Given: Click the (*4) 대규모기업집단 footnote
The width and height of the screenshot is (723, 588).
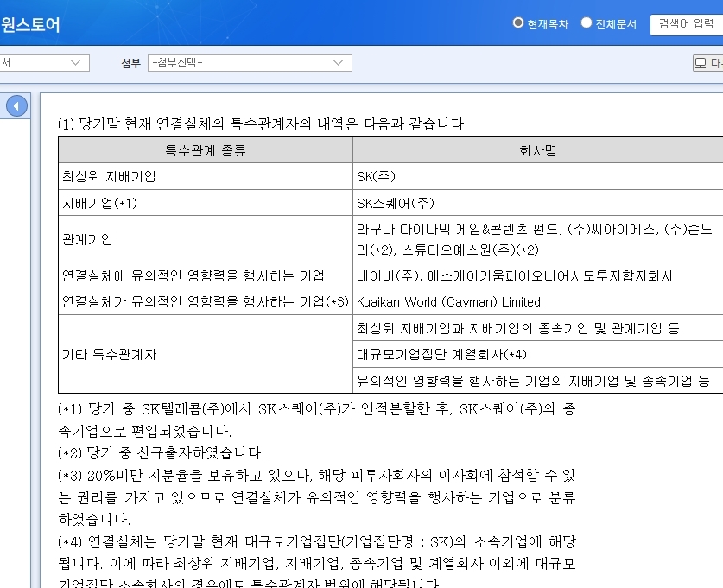Looking at the screenshot, I should pos(317,563).
